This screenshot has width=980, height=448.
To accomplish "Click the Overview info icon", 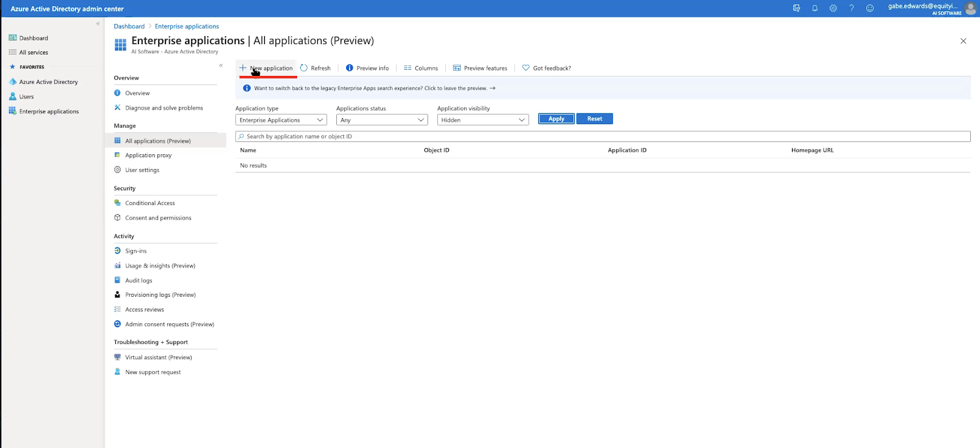I will [118, 93].
